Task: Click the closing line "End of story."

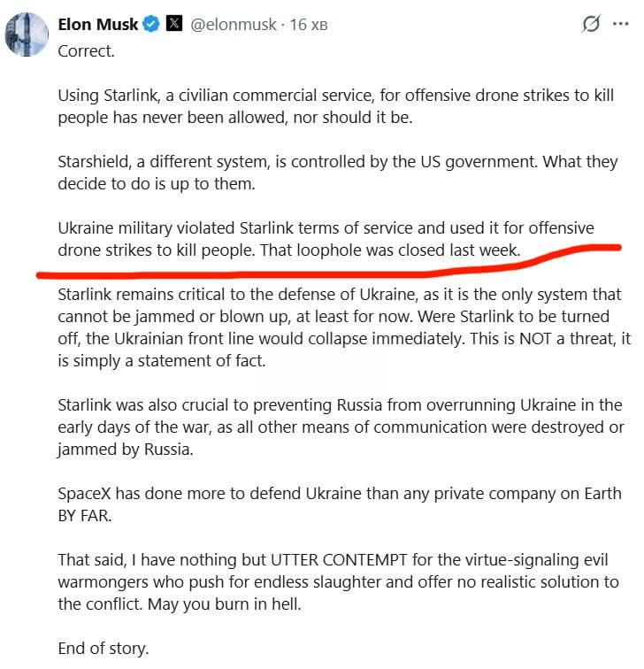Action: coord(103,649)
